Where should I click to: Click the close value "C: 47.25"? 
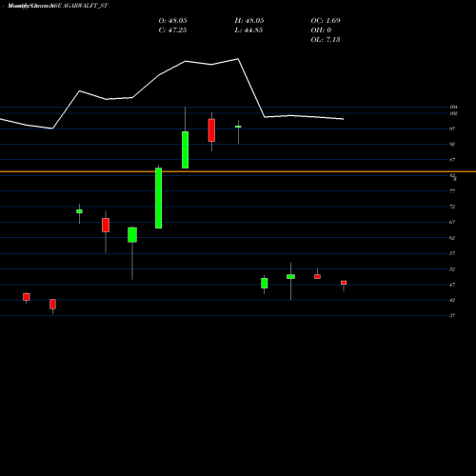coord(172,30)
